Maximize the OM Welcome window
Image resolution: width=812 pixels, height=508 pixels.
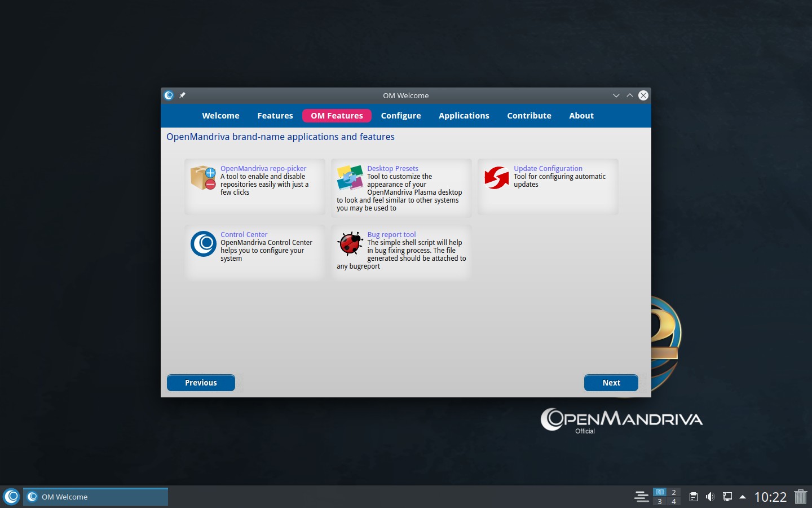630,95
